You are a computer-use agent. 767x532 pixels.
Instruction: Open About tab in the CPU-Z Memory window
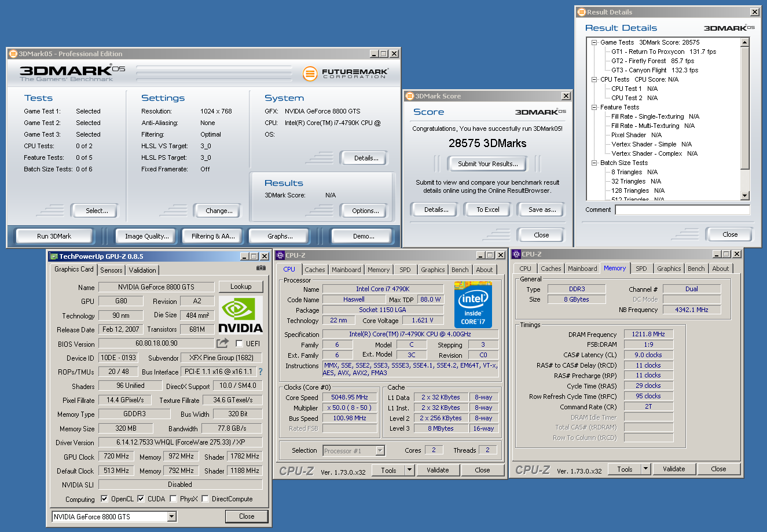pyautogui.click(x=721, y=269)
